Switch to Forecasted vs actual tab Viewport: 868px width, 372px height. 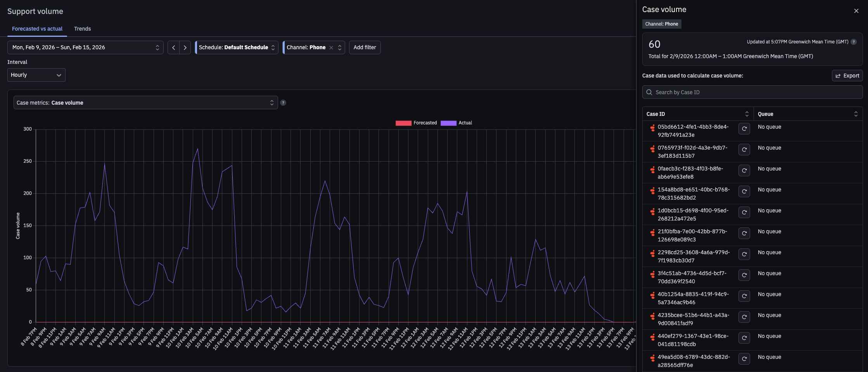pos(37,29)
